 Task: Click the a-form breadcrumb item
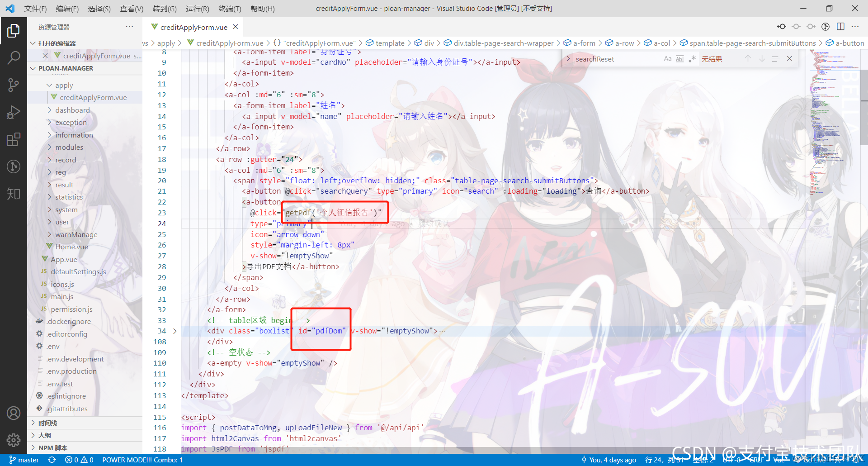click(580, 43)
